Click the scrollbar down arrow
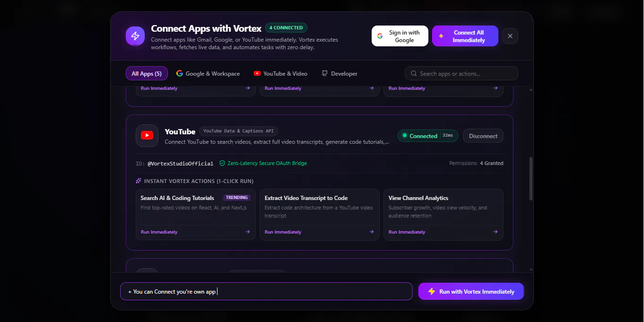Image resolution: width=644 pixels, height=322 pixels. 531,270
